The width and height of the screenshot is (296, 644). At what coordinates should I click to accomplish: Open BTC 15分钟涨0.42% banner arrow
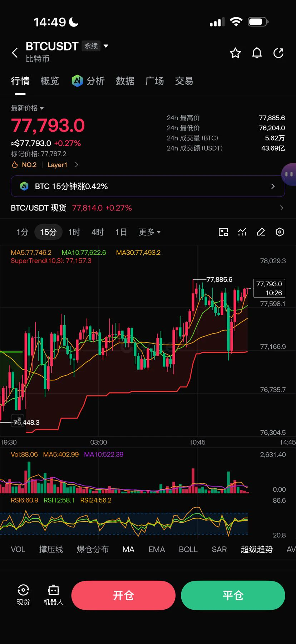click(273, 186)
